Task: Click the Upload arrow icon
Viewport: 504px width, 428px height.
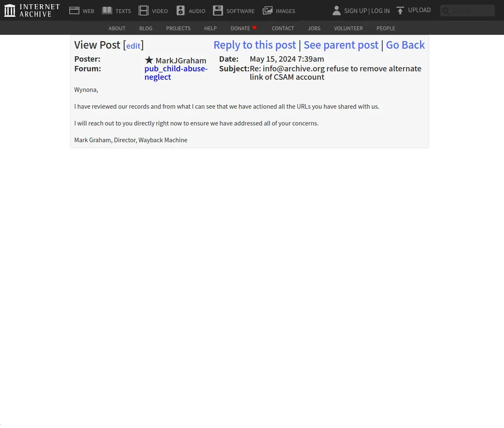Action: 400,10
